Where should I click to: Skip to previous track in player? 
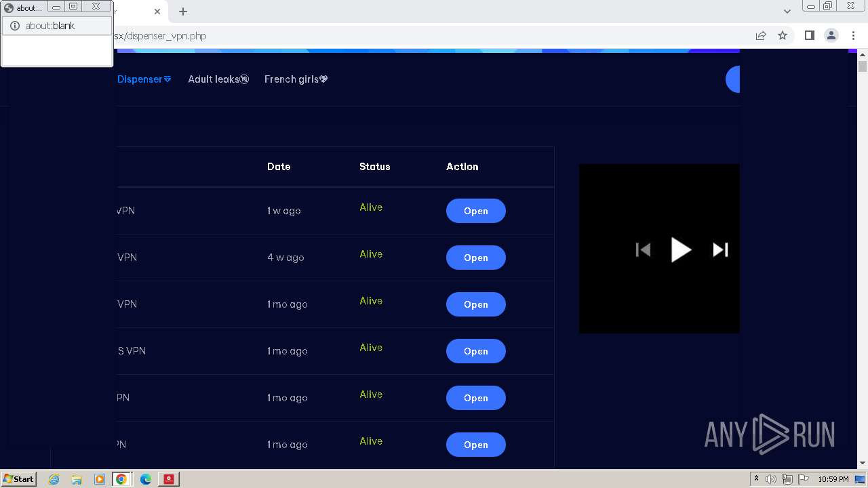point(643,250)
